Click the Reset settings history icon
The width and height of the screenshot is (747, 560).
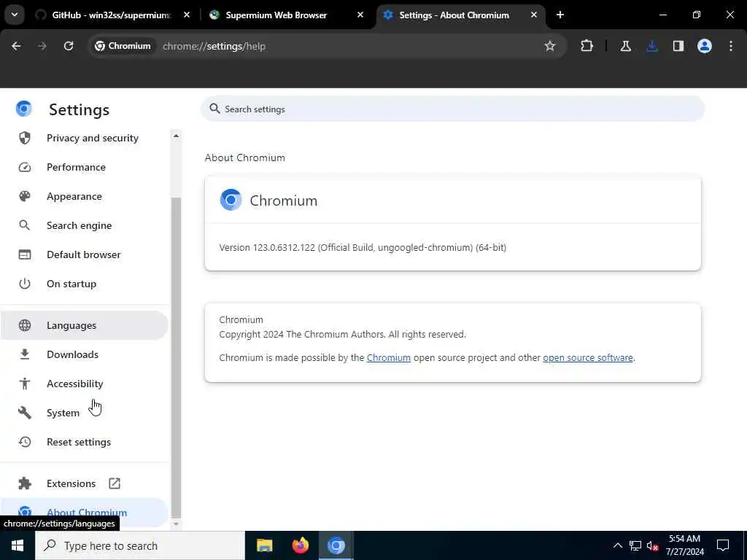pos(24,442)
